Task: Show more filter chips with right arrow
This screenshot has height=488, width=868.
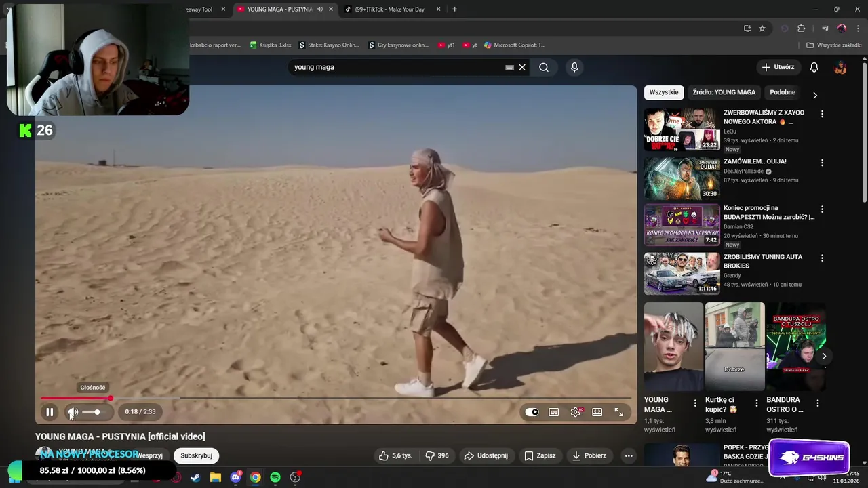Action: pos(815,95)
